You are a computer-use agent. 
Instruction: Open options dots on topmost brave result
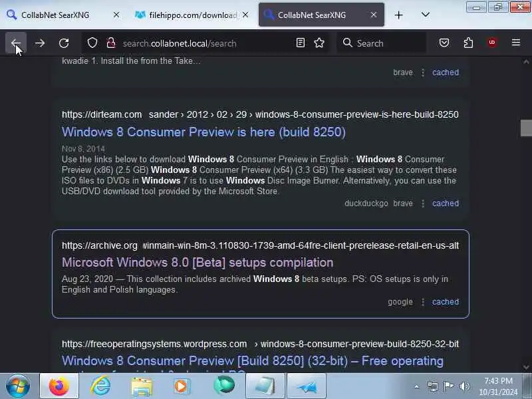(423, 72)
